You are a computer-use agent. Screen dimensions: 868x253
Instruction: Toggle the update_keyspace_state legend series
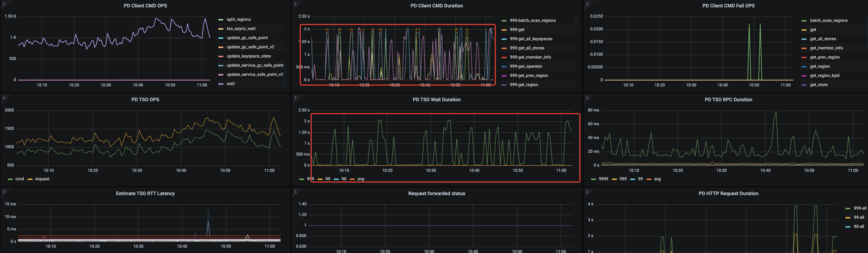pyautogui.click(x=249, y=56)
